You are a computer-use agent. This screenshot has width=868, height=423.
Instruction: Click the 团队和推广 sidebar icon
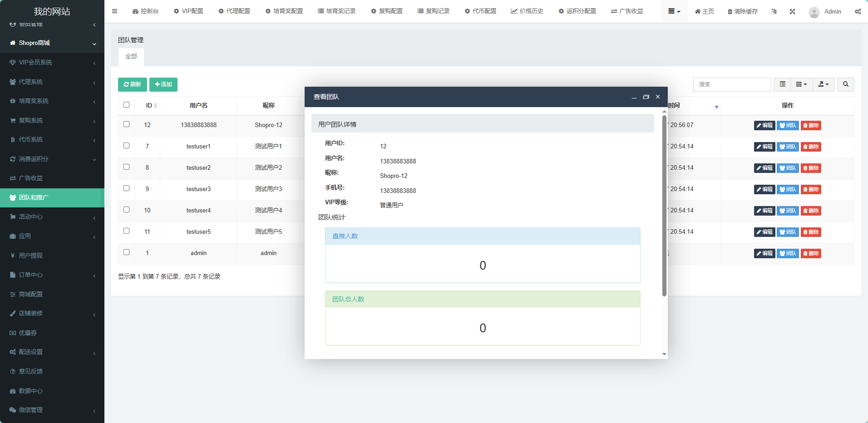pos(12,197)
